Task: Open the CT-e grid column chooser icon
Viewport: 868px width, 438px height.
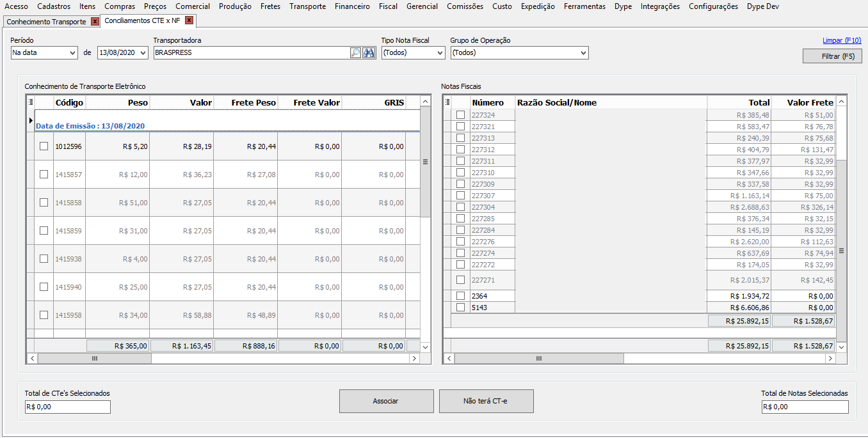Action: coord(31,102)
